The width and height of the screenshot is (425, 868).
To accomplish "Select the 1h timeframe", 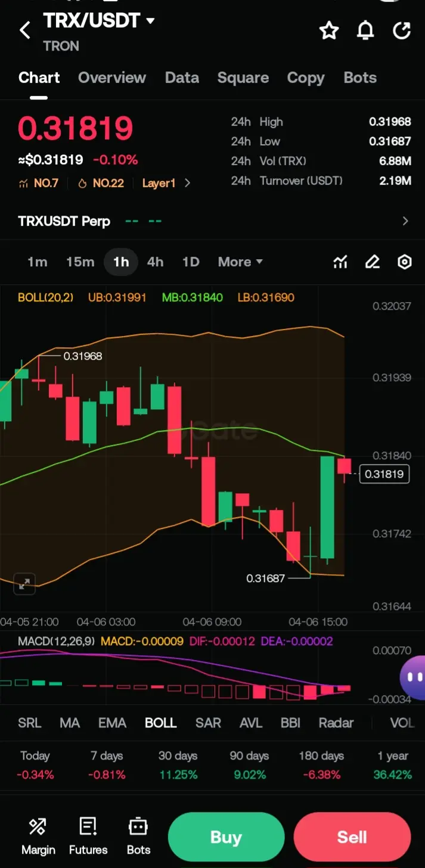I will point(121,262).
